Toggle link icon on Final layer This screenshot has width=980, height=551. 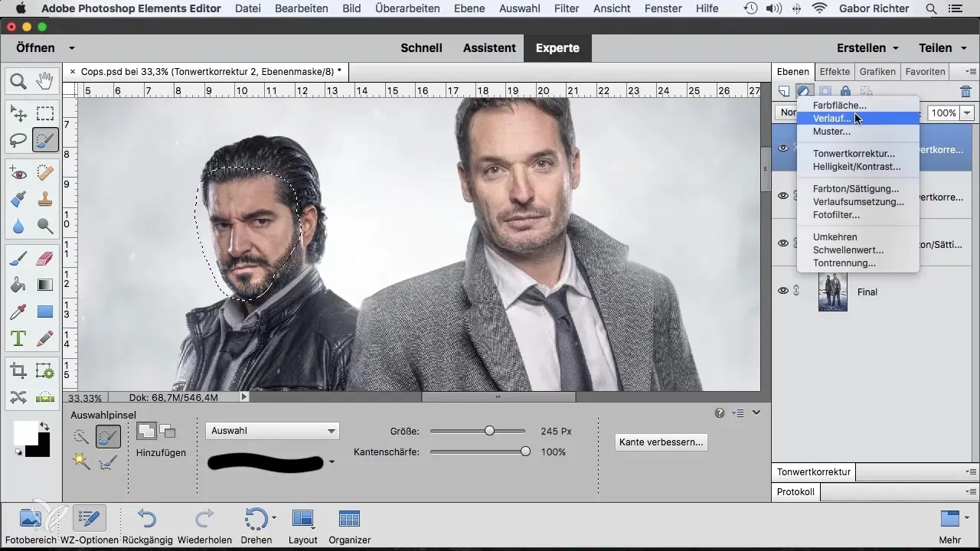[x=797, y=291]
